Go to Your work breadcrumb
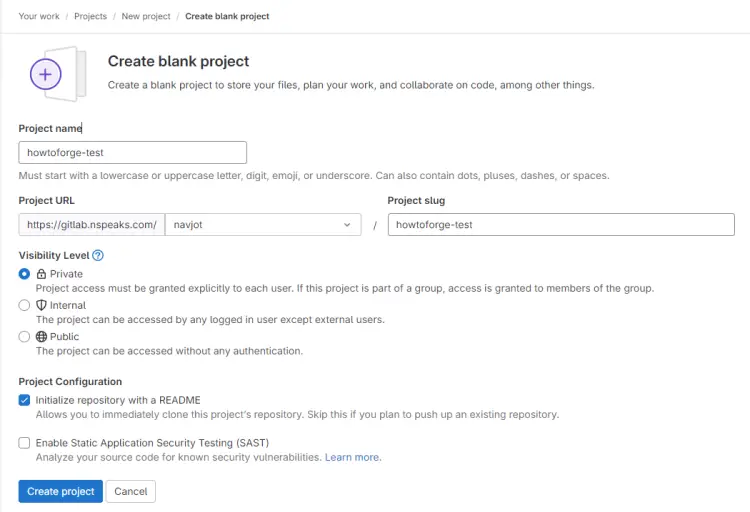 [39, 16]
